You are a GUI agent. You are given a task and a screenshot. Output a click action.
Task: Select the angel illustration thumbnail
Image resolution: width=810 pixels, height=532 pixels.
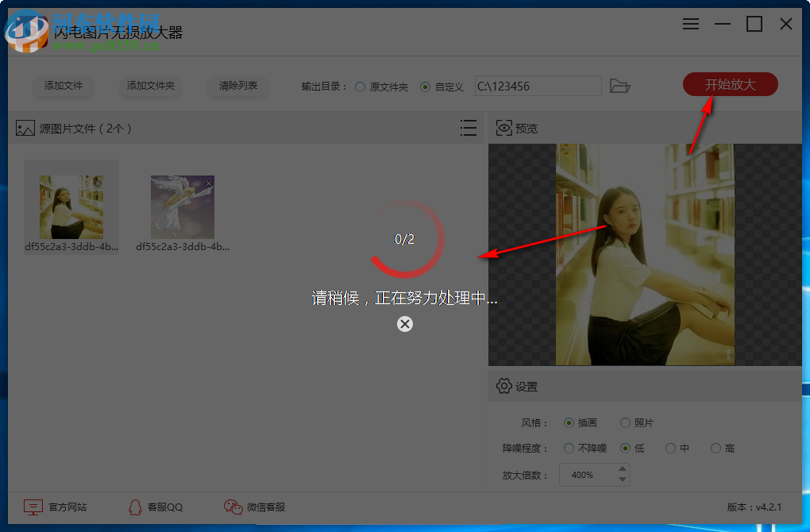tap(183, 207)
